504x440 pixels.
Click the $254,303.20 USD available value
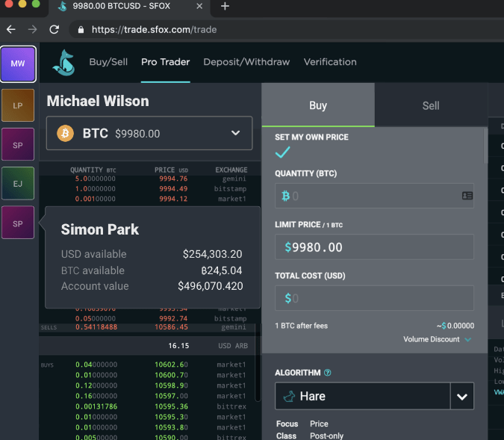tap(213, 254)
